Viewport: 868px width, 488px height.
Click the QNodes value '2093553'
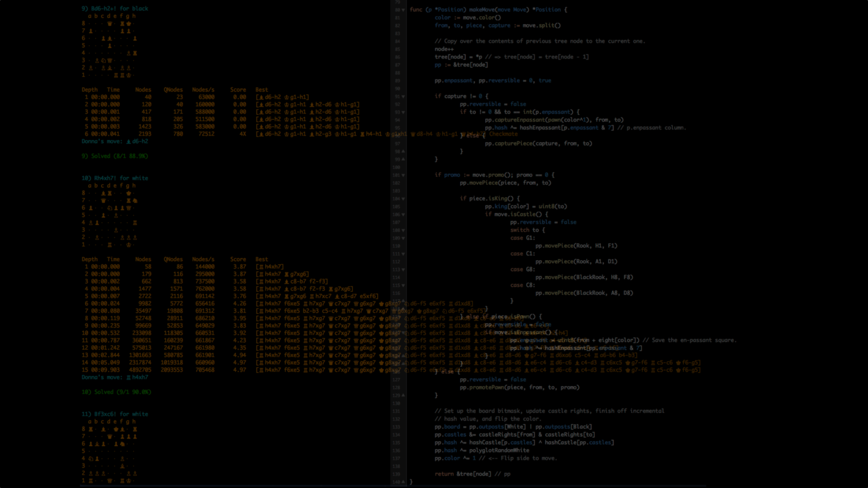(x=172, y=370)
